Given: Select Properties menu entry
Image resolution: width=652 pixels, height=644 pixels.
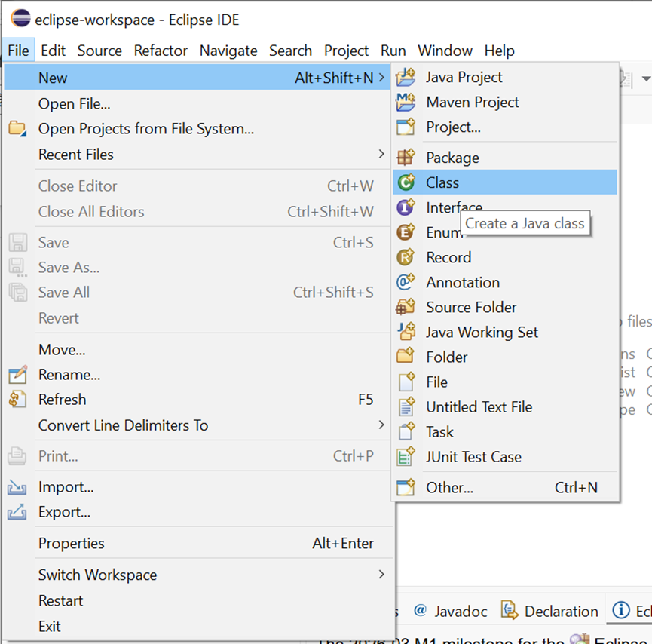Looking at the screenshot, I should (197, 543).
